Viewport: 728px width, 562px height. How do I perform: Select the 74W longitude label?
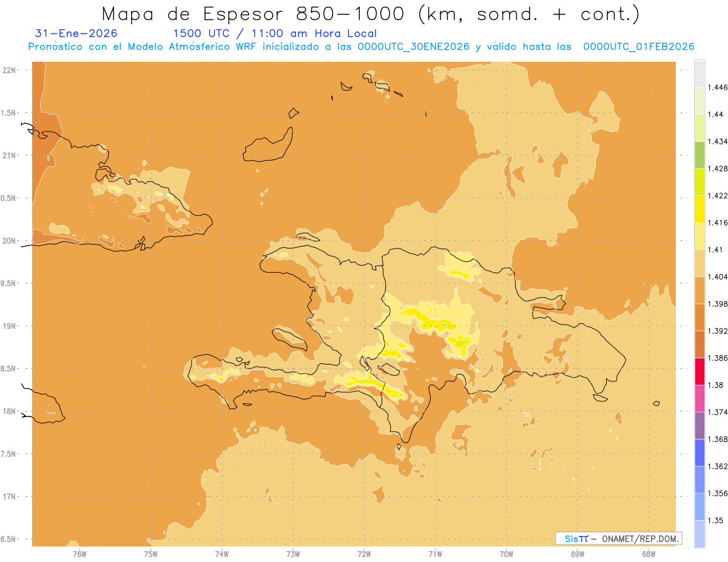pos(222,554)
